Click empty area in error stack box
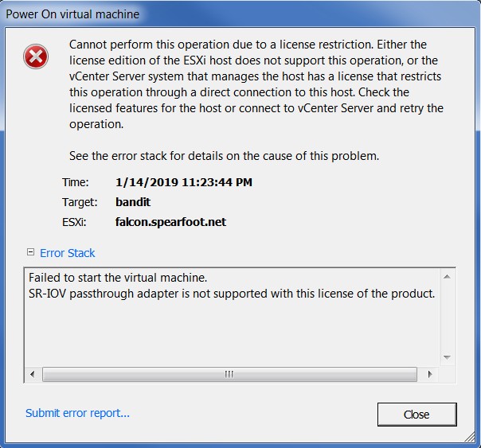Image resolution: width=481 pixels, height=448 pixels. point(231,334)
